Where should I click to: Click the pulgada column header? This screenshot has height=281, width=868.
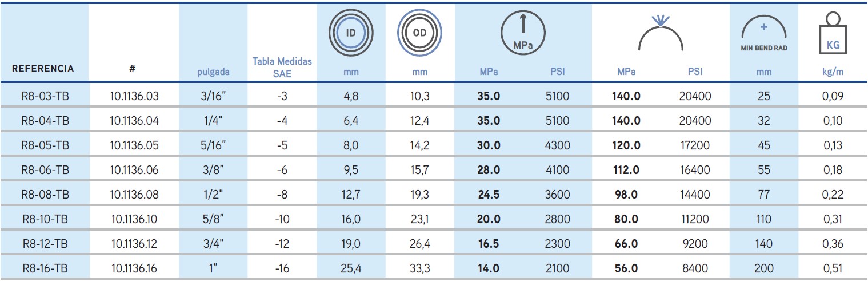(x=213, y=72)
